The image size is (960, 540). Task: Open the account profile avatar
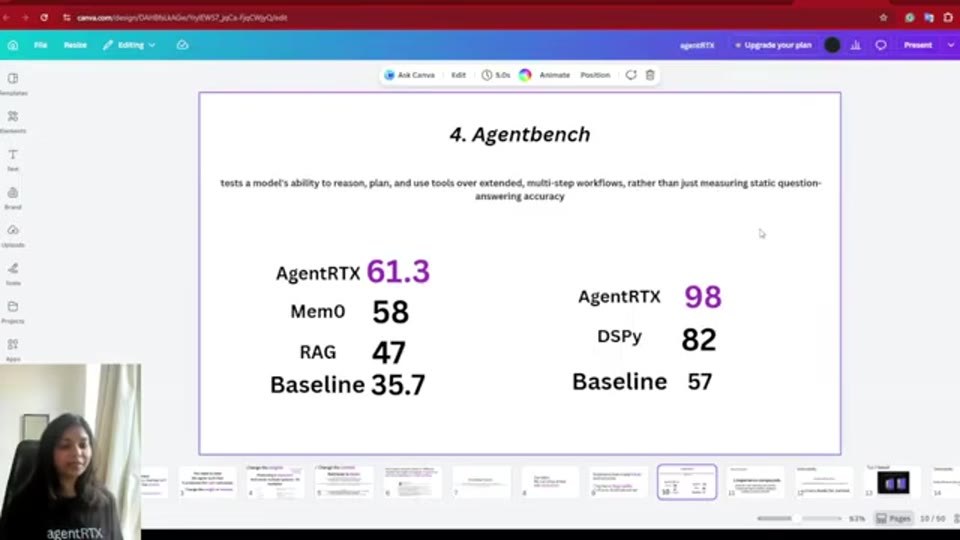[x=832, y=45]
